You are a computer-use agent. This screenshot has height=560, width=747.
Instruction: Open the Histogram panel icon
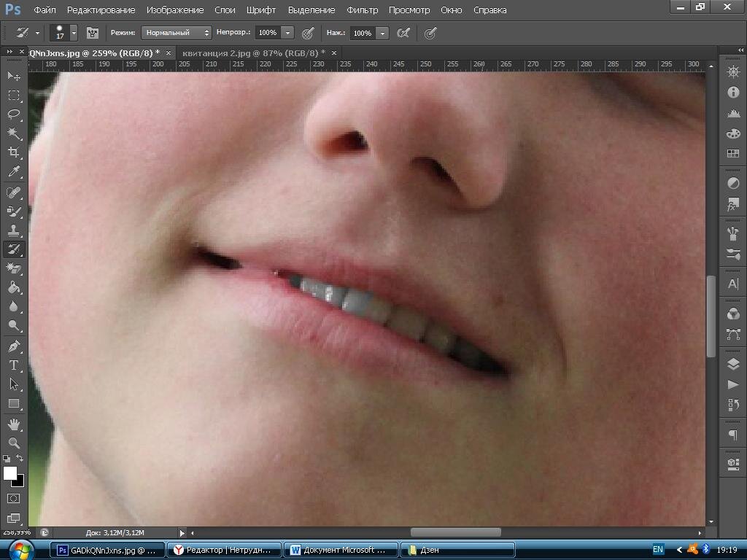733,113
